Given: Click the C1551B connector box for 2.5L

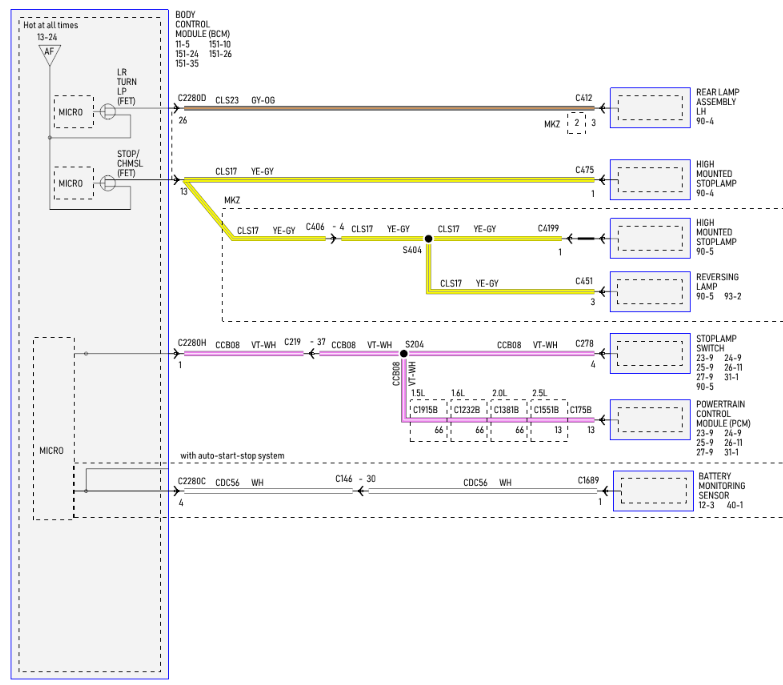Looking at the screenshot, I should coord(549,420).
